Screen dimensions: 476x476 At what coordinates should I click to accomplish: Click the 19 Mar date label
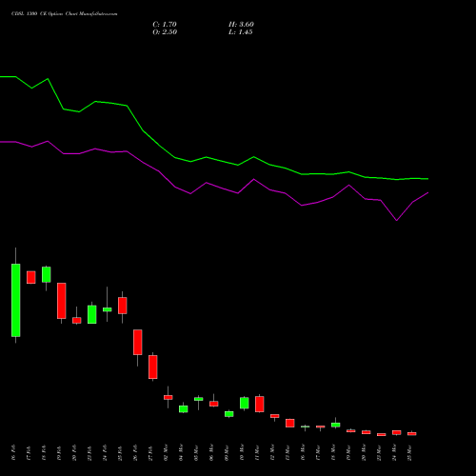pyautogui.click(x=348, y=453)
